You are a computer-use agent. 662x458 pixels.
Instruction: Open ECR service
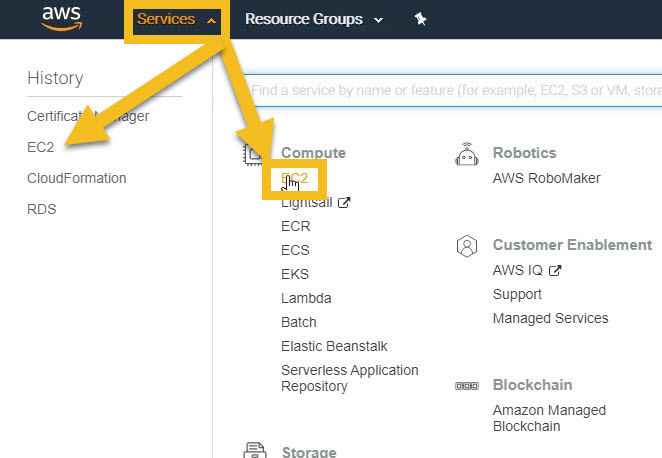296,226
